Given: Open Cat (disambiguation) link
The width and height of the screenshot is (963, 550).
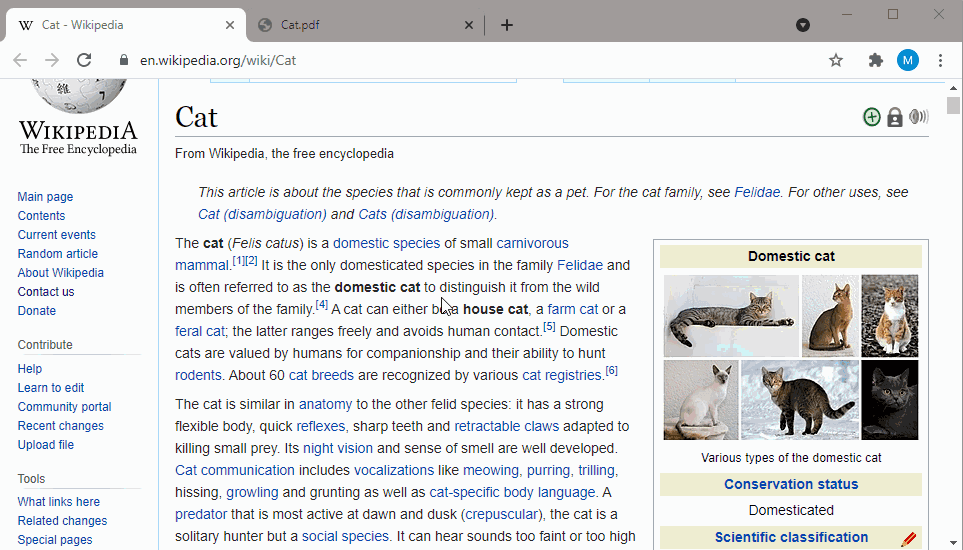Looking at the screenshot, I should coord(262,214).
